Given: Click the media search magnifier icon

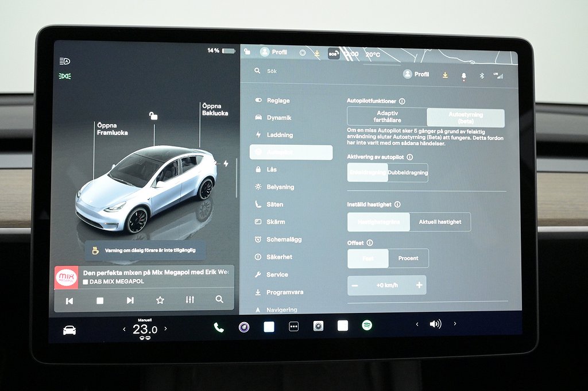Looking at the screenshot, I should click(x=219, y=300).
